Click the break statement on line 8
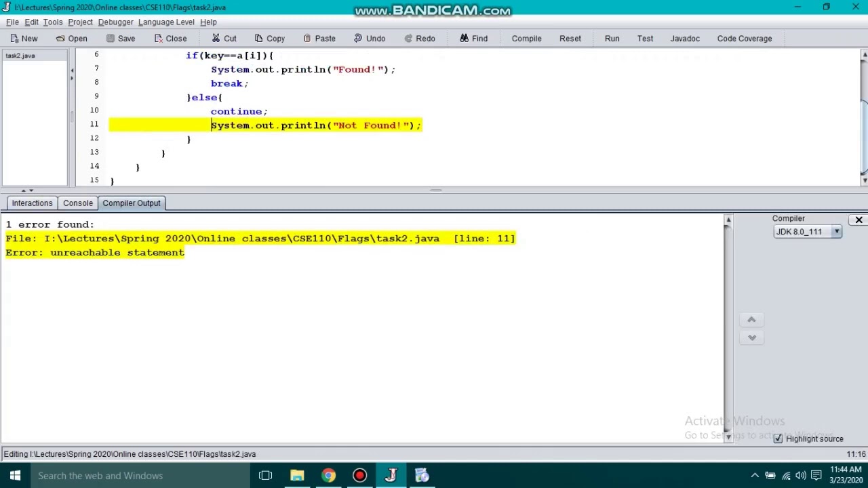The height and width of the screenshot is (488, 868). pyautogui.click(x=229, y=83)
